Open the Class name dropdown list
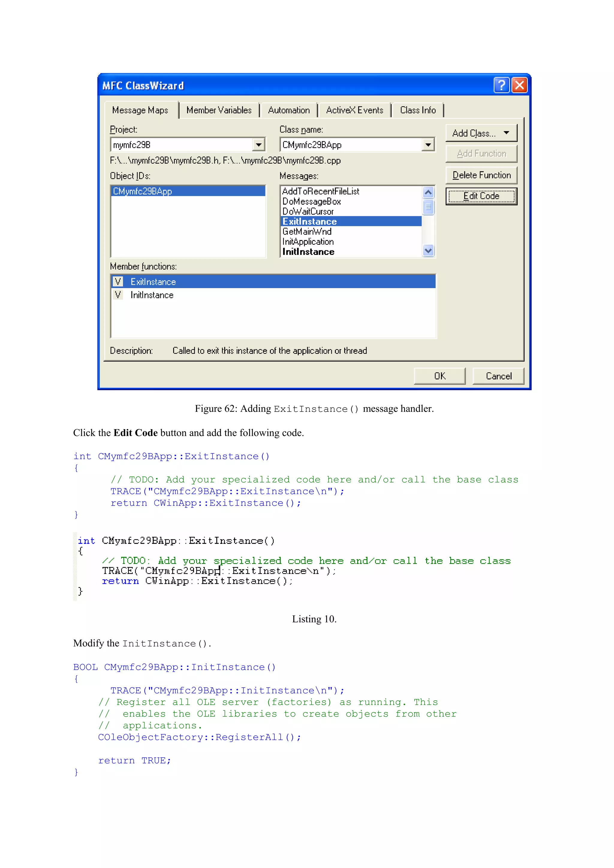 tap(428, 145)
